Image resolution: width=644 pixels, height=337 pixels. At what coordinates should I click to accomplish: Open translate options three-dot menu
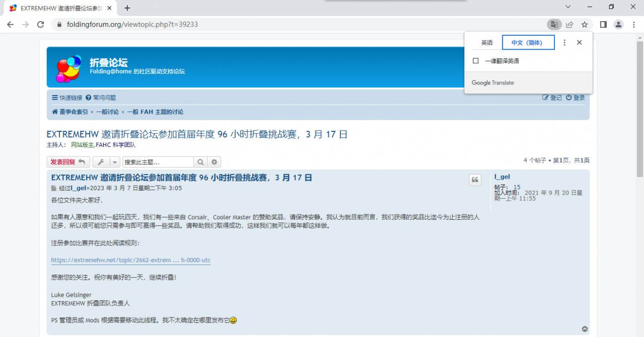564,43
